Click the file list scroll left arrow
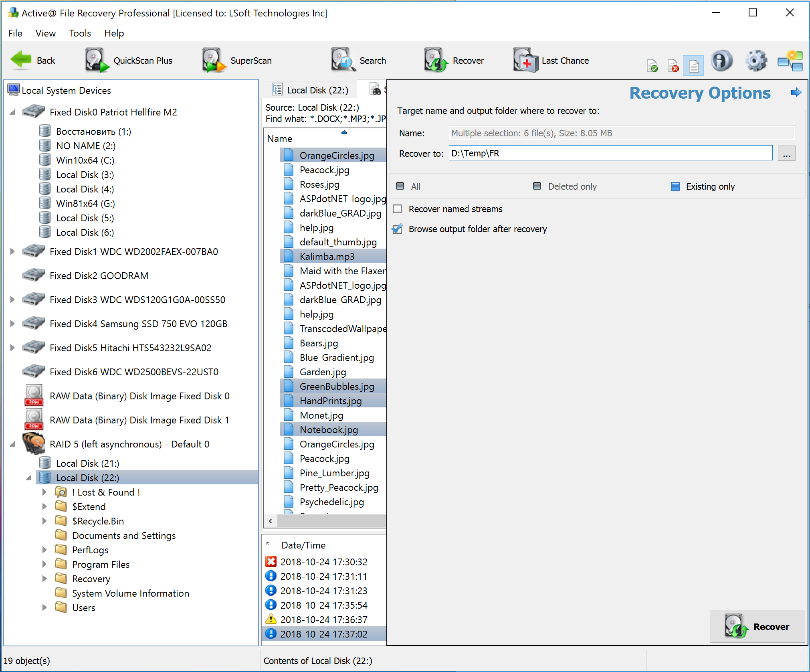Screen dimensions: 810x672 271,521
